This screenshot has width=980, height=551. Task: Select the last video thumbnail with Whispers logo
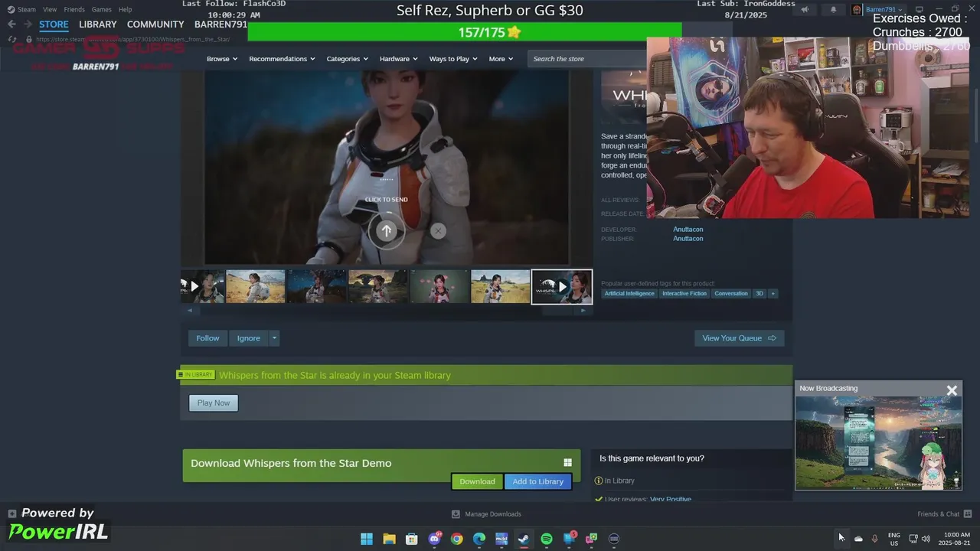(562, 286)
